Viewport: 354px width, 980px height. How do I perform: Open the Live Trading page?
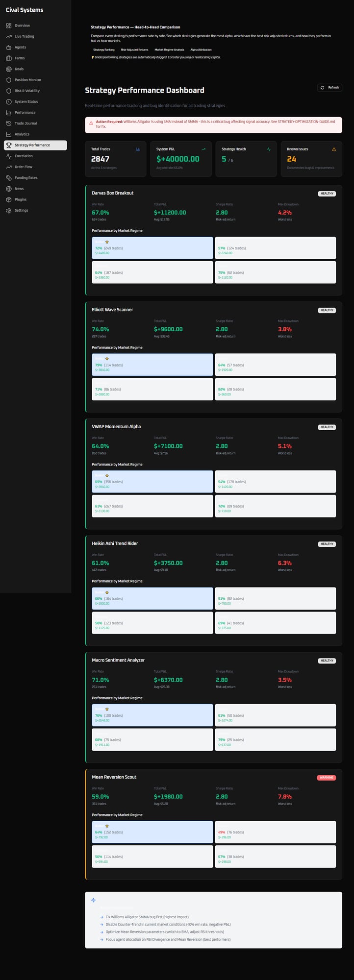point(24,36)
